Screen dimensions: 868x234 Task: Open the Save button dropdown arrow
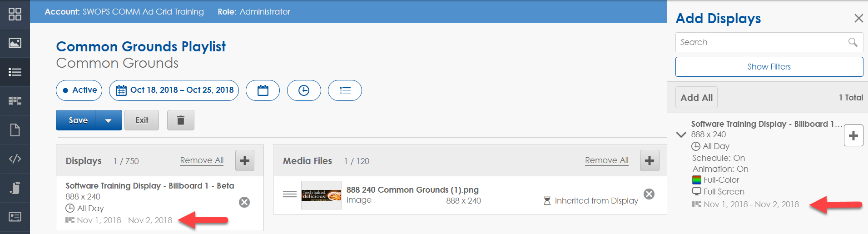[109, 120]
